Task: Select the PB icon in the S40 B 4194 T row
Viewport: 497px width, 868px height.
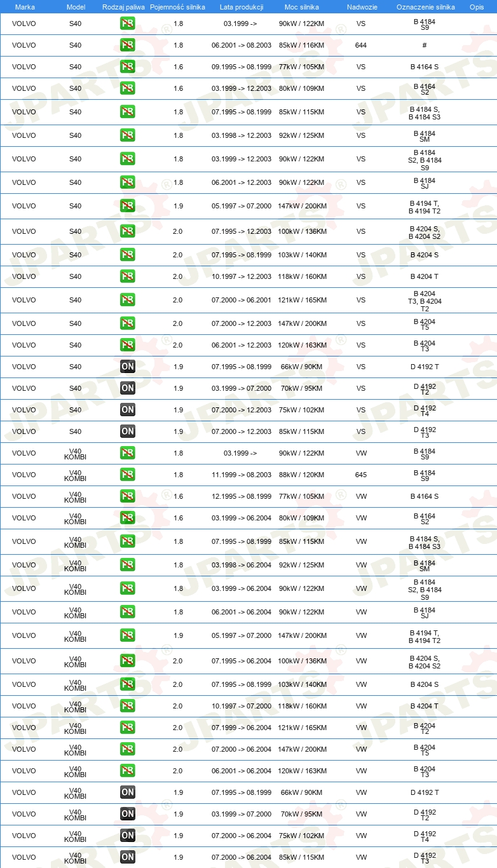Action: click(127, 206)
